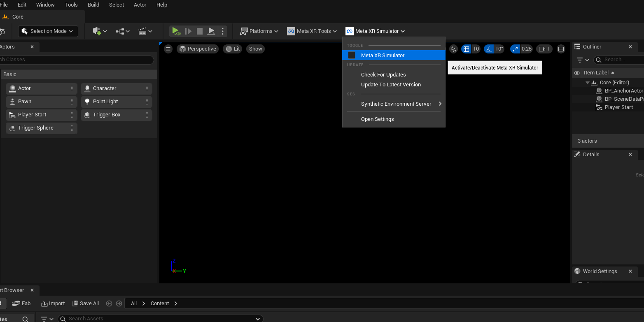Toggle scale snapping icon
Viewport: 644px width, 322px height.
[515, 49]
